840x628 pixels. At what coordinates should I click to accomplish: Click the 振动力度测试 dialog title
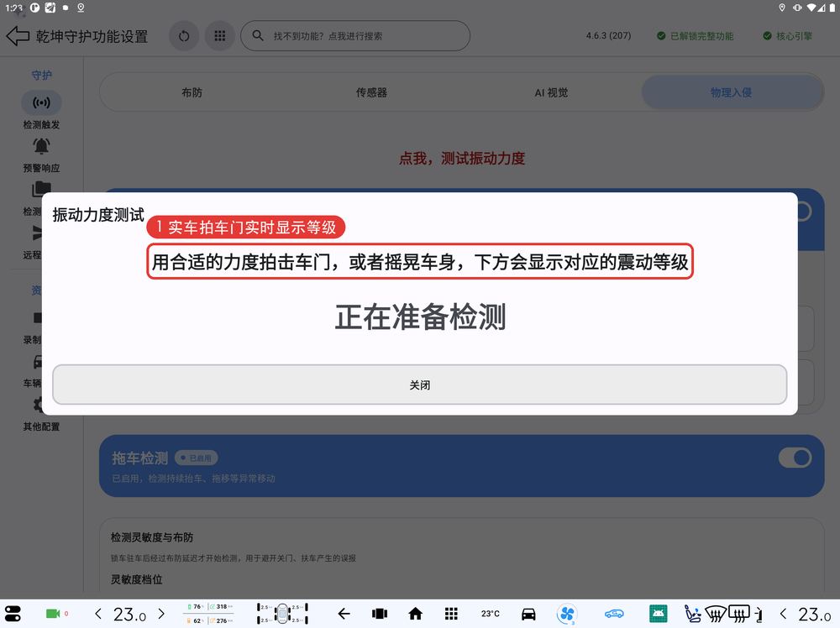pyautogui.click(x=98, y=215)
